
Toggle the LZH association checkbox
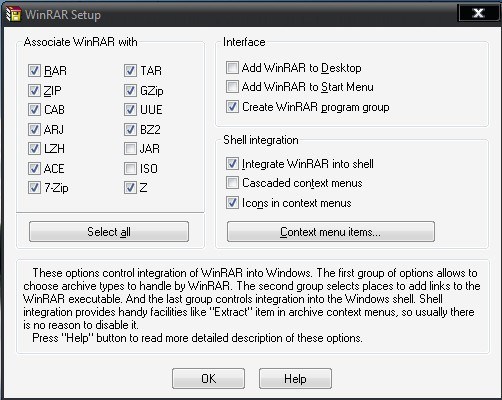point(34,149)
